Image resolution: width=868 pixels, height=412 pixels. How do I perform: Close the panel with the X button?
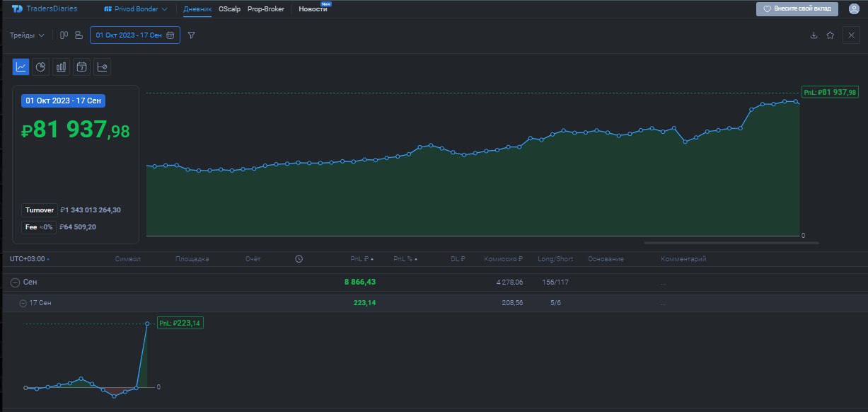point(851,35)
